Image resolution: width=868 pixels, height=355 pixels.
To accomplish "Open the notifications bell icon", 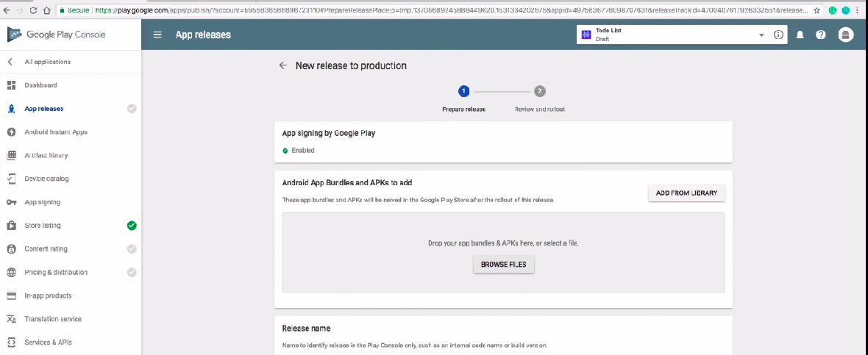I will pyautogui.click(x=800, y=35).
